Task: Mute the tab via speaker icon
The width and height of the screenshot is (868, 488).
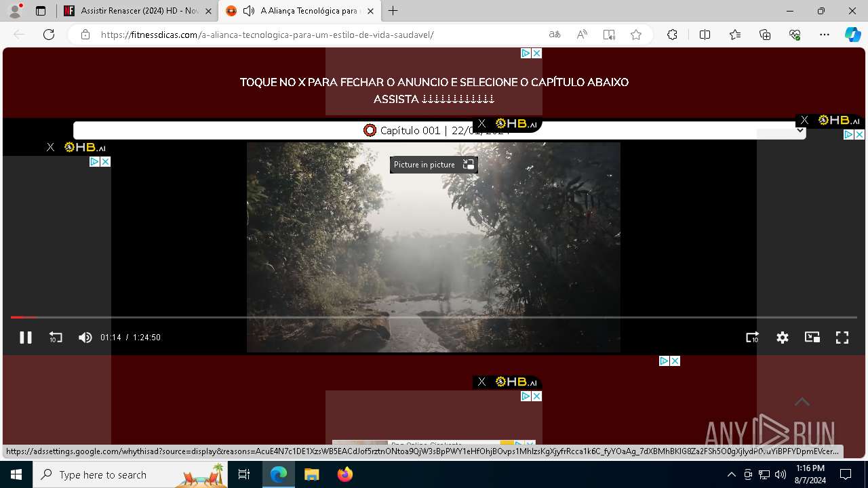Action: click(249, 11)
